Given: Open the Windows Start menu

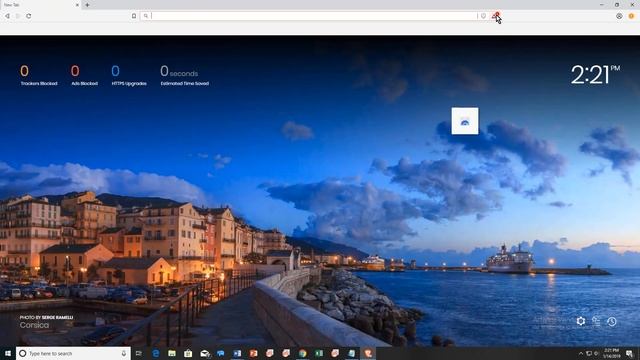Looking at the screenshot, I should (8, 353).
